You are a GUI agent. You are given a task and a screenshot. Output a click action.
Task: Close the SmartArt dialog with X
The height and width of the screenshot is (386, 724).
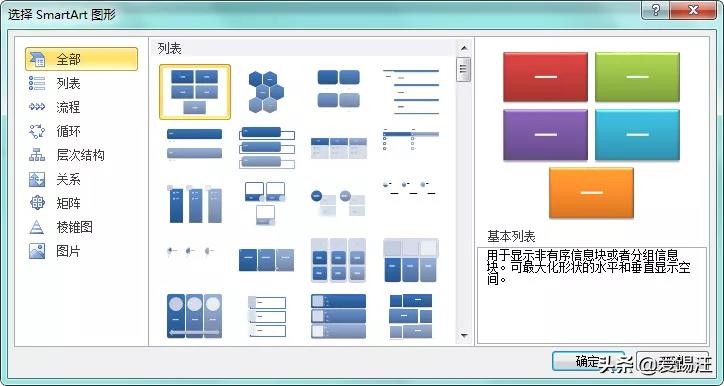click(693, 10)
